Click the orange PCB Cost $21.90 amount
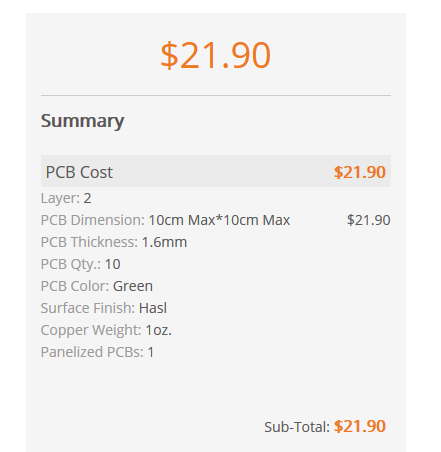441x452 pixels. tap(360, 172)
